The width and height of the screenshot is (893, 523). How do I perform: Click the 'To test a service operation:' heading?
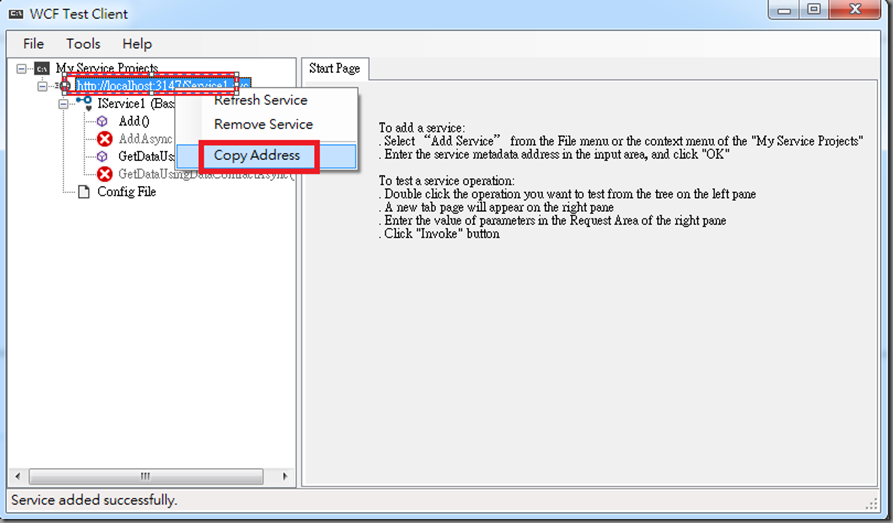pos(446,181)
